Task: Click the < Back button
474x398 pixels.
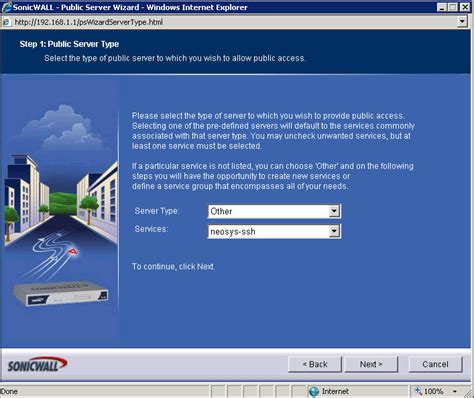Action: point(315,364)
